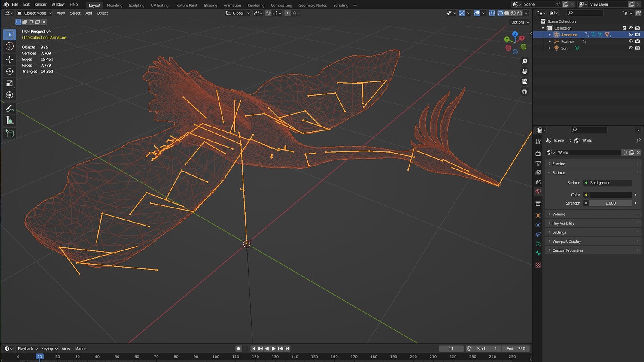Click the World surface Color swatch
Image resolution: width=644 pixels, height=362 pixels.
coord(610,195)
